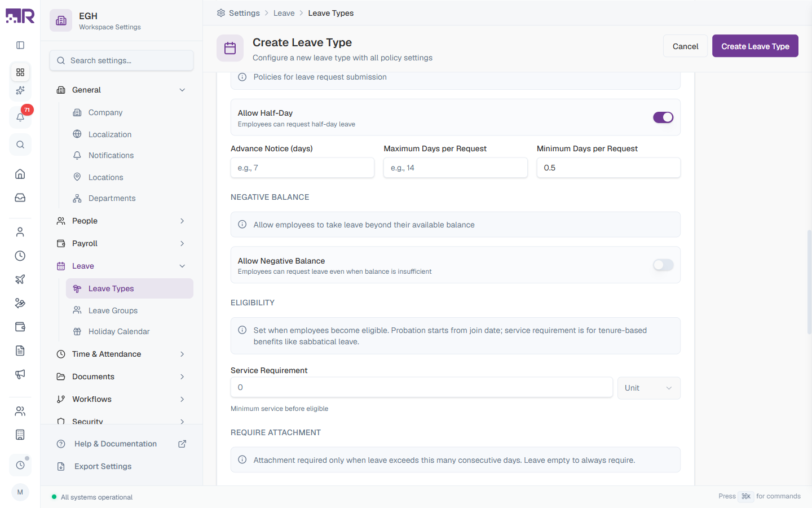This screenshot has width=812, height=508.
Task: Open notifications bell with 71 badge
Action: click(x=20, y=117)
